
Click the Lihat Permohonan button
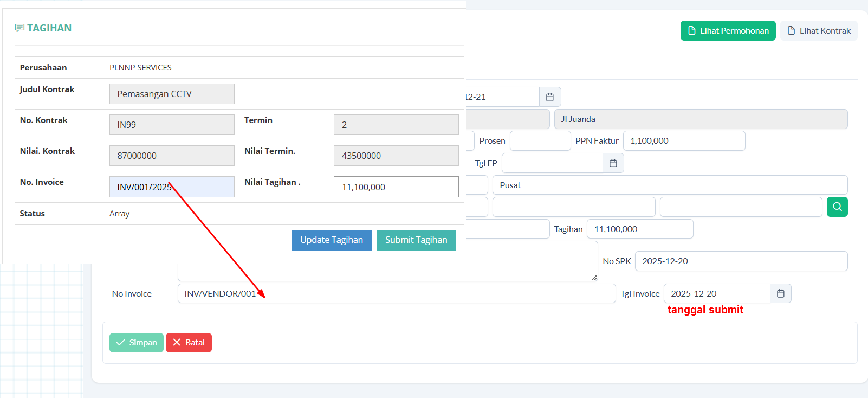pyautogui.click(x=728, y=31)
